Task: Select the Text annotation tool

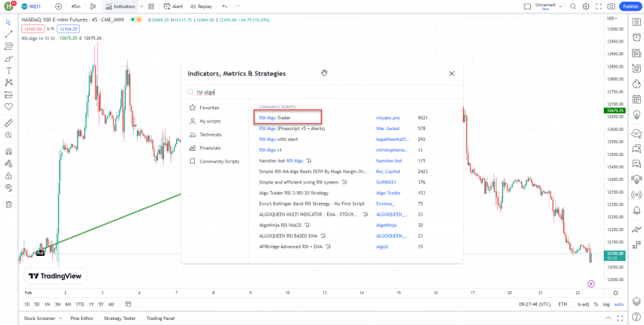Action: click(9, 70)
